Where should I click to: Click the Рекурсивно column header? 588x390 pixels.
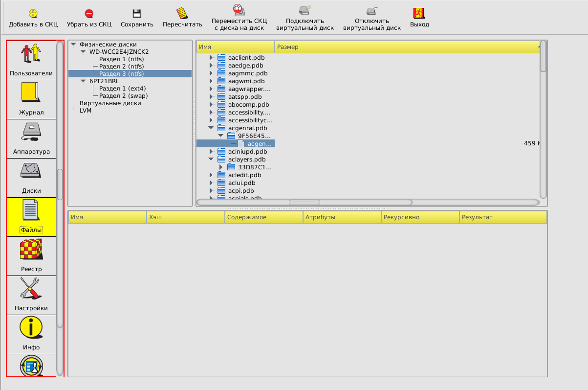click(x=420, y=217)
